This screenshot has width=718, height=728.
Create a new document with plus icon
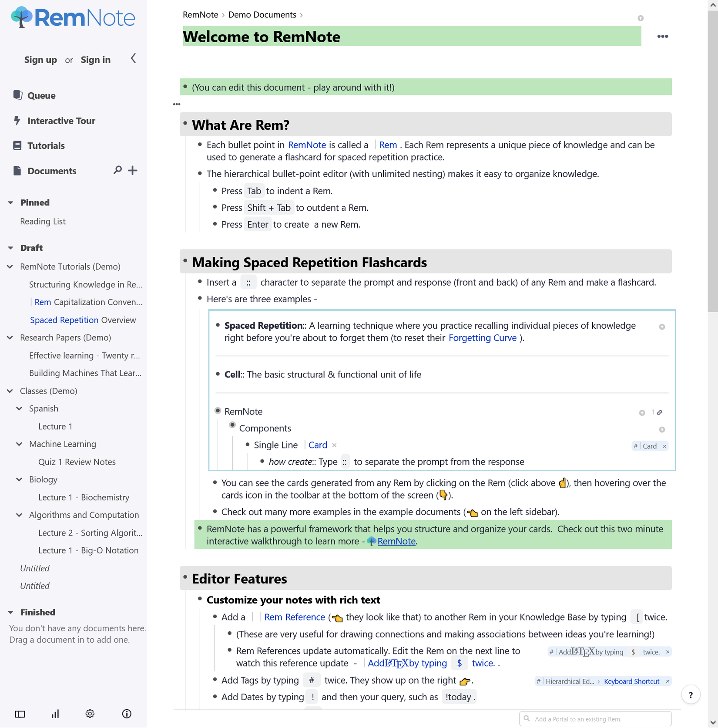click(133, 170)
